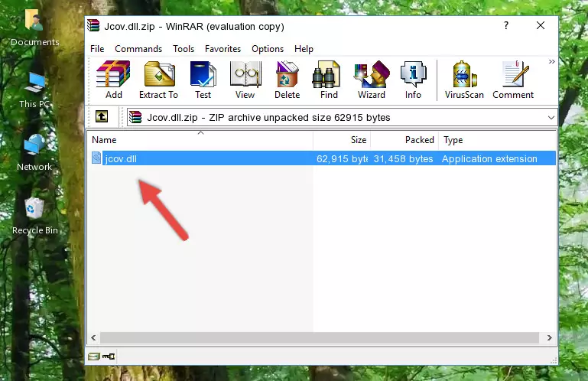This screenshot has width=588, height=381.
Task: Open the Extract To tool
Action: (158, 80)
